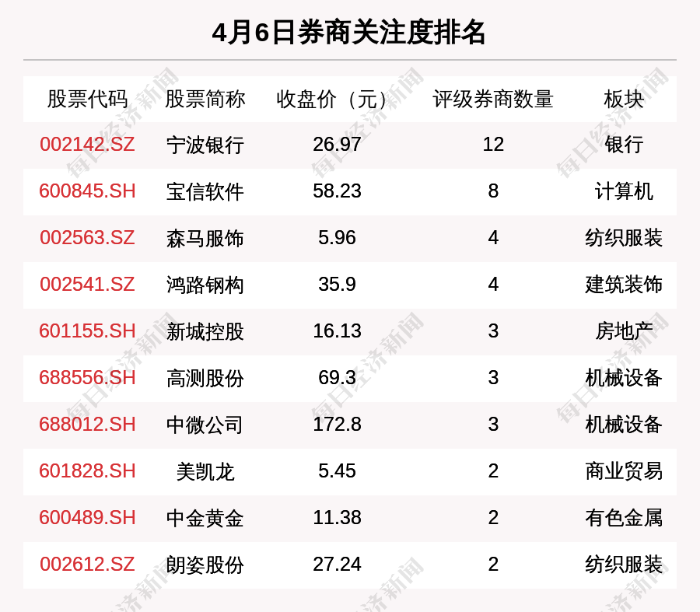Viewport: 700px width, 612px height.
Task: Click broker count 4 for 森马服饰
Action: coord(493,237)
